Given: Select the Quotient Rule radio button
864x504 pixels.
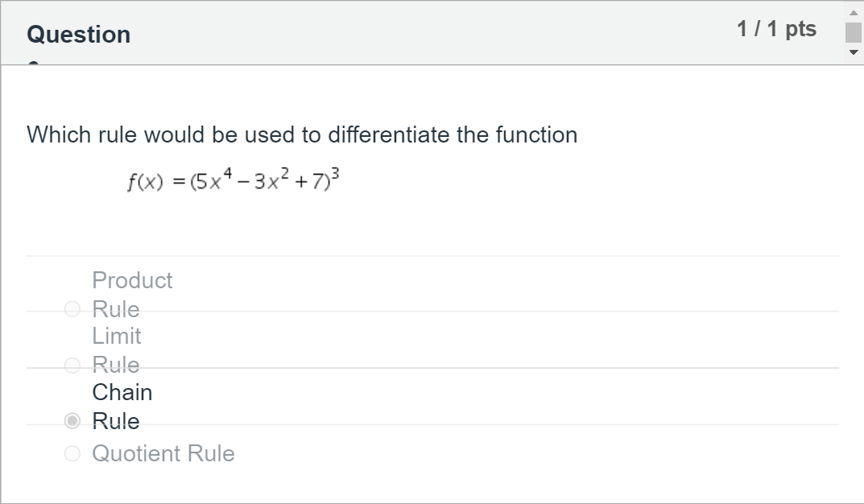Looking at the screenshot, I should 72,453.
